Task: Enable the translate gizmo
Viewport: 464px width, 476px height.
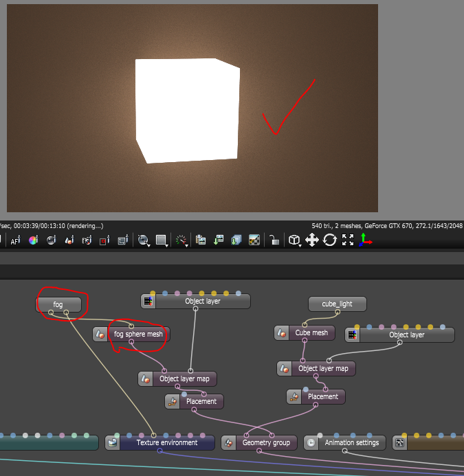Action: pyautogui.click(x=312, y=240)
